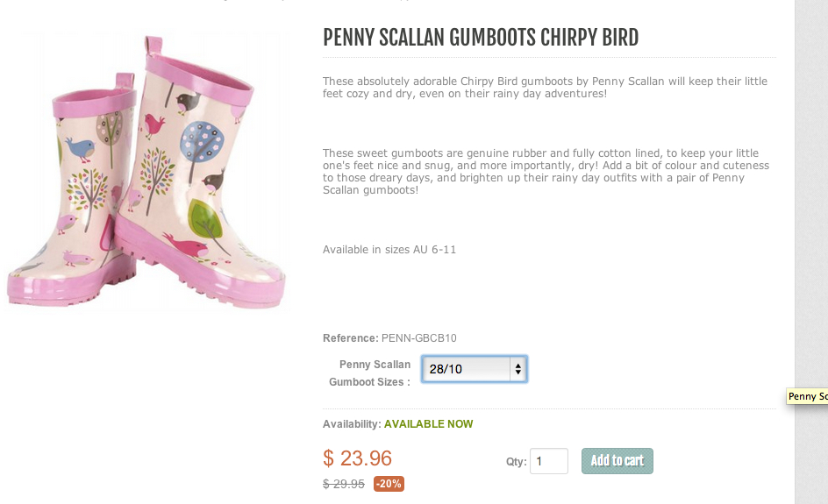Click the AVAILABLE NOW status text

click(428, 424)
